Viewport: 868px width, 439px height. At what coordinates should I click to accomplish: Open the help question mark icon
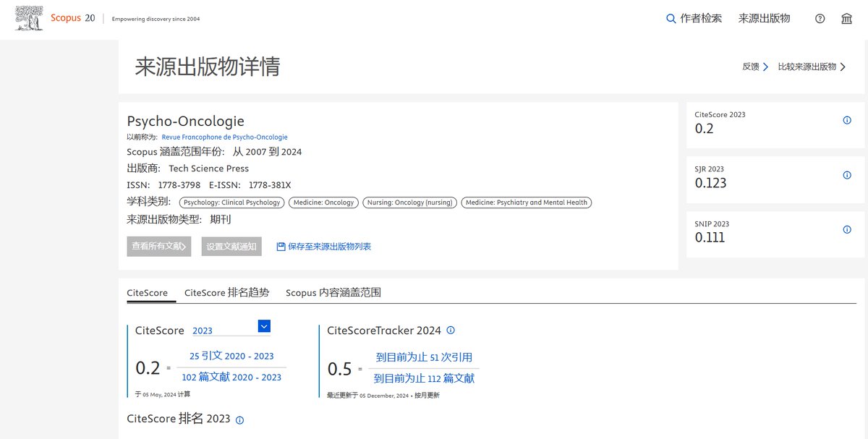(x=820, y=19)
